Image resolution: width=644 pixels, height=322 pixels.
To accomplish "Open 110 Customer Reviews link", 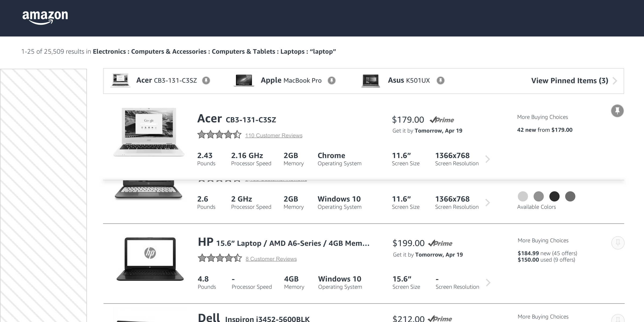I will (x=273, y=136).
